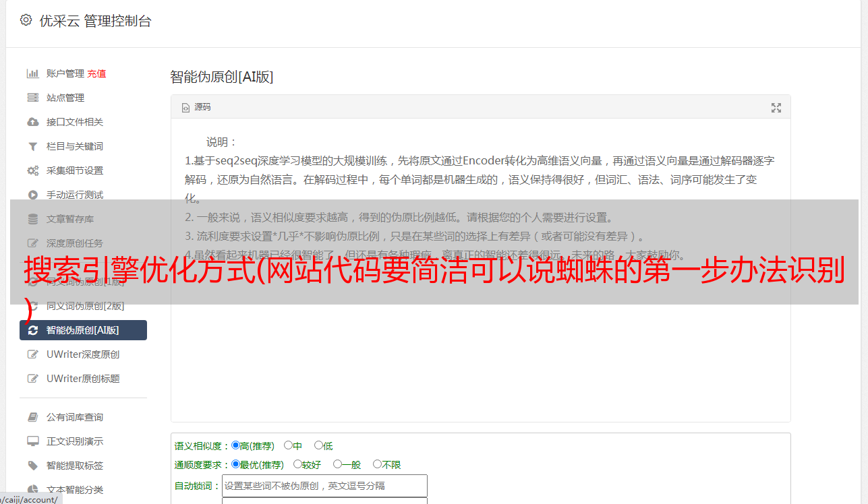Select 较好 for 通顺度要求
This screenshot has height=504, width=868.
coord(297,464)
